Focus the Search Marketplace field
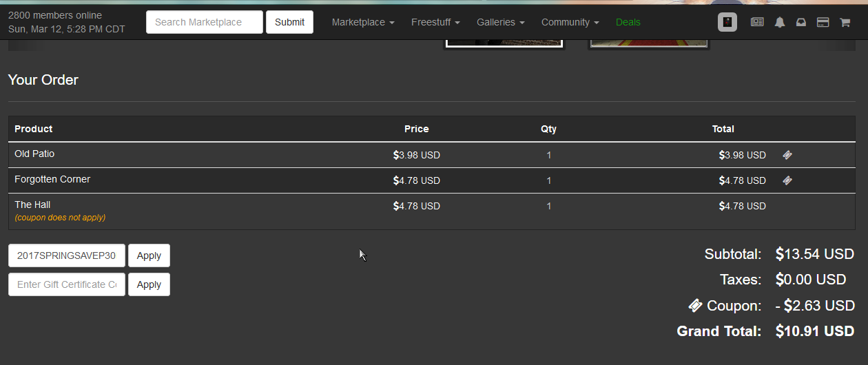Screen dimensions: 868x365 tap(205, 22)
